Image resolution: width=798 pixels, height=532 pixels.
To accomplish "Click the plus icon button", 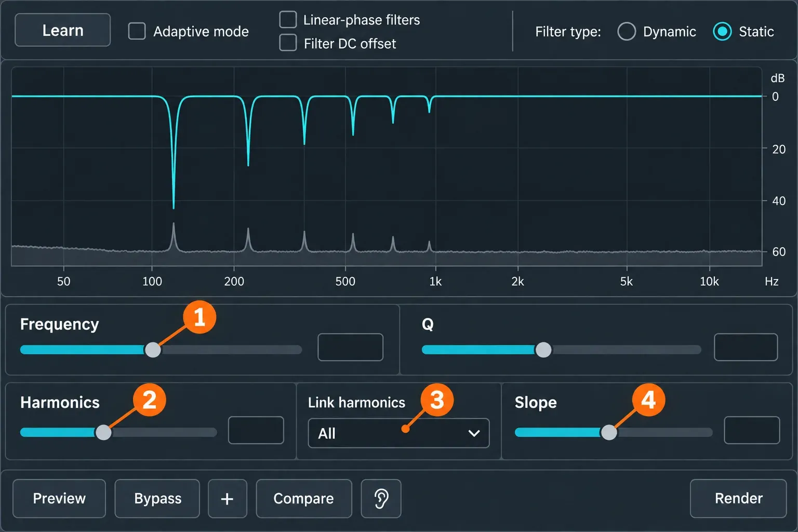I will point(227,499).
